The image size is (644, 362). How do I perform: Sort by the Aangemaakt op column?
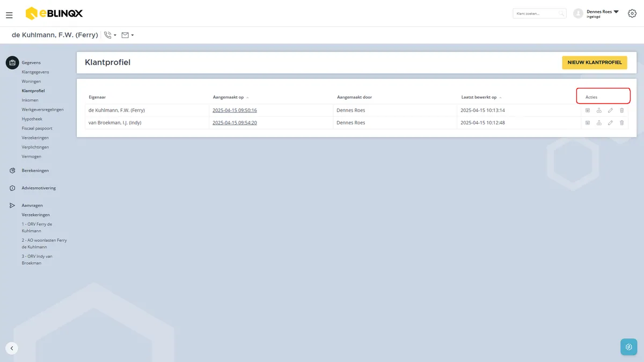coord(231,97)
